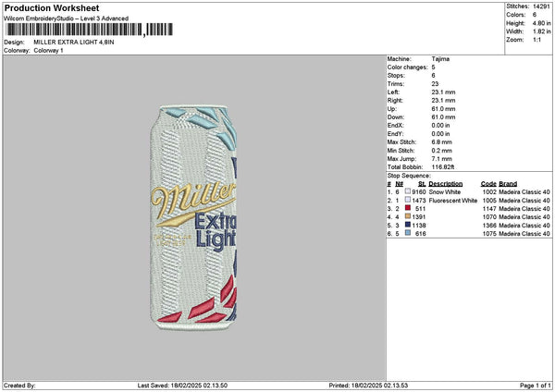The height and width of the screenshot is (392, 555).
Task: Click the Max Jump value 7.1 mm
Action: tap(441, 159)
